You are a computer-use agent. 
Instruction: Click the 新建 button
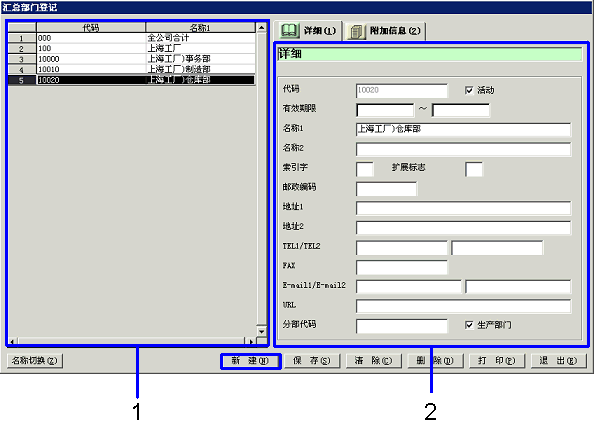(250, 361)
